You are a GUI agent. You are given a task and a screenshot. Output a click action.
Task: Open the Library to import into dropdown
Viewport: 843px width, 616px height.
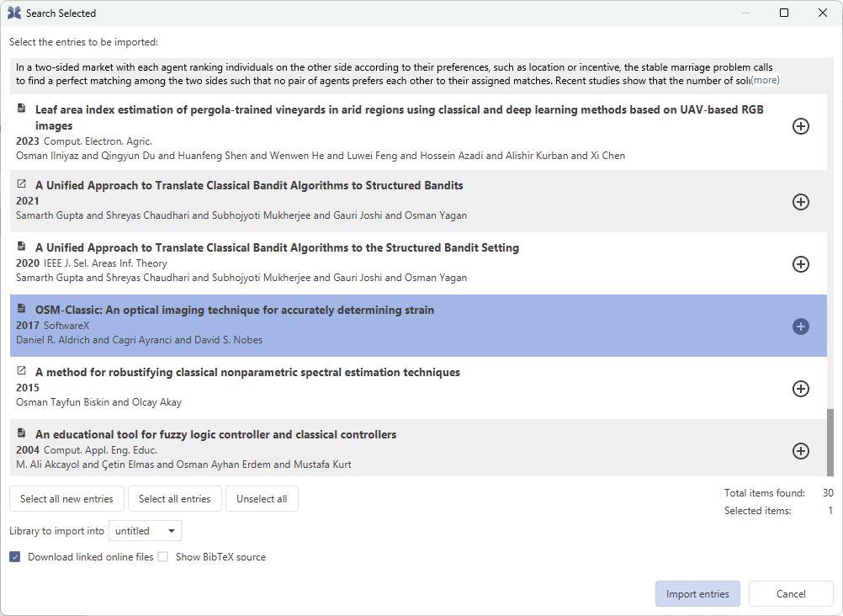pos(146,531)
